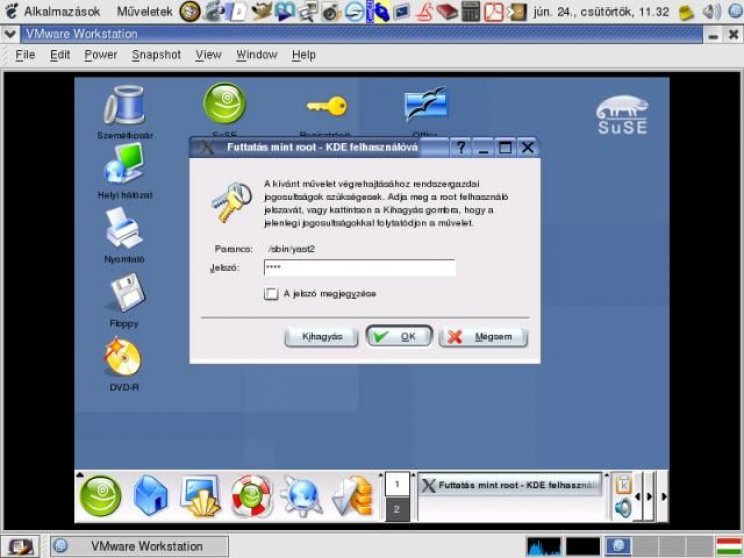This screenshot has height=558, width=744.
Task: Click the GNOME top panel volume speaker
Action: pyautogui.click(x=711, y=11)
